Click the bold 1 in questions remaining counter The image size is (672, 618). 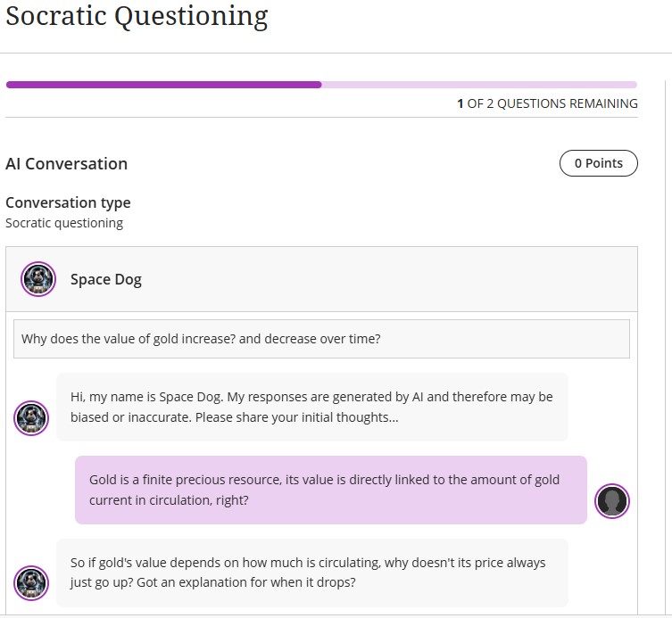coord(460,103)
